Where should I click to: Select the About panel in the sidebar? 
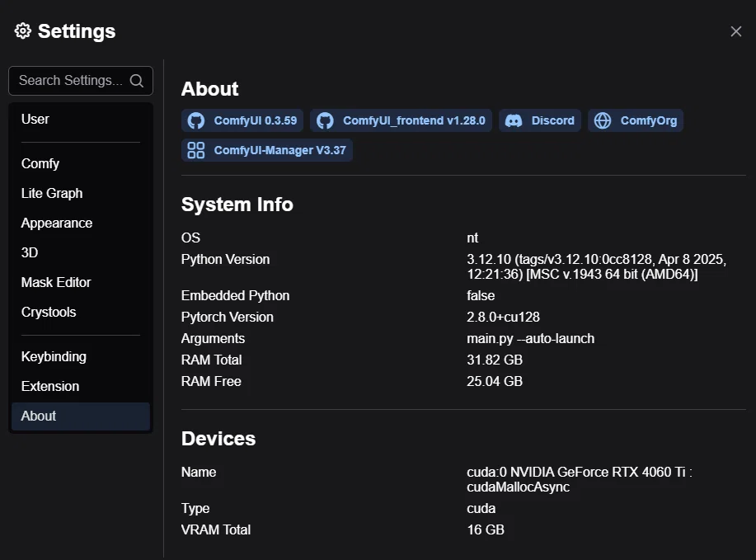(x=81, y=416)
